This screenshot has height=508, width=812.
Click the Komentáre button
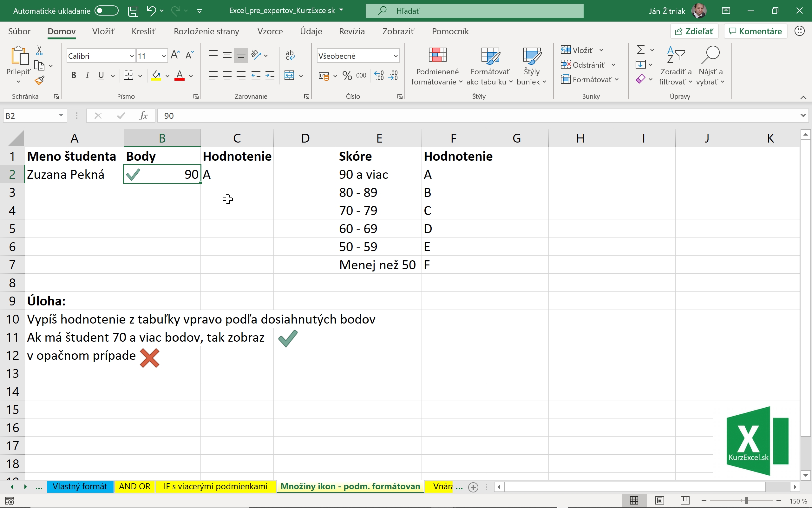coord(755,31)
